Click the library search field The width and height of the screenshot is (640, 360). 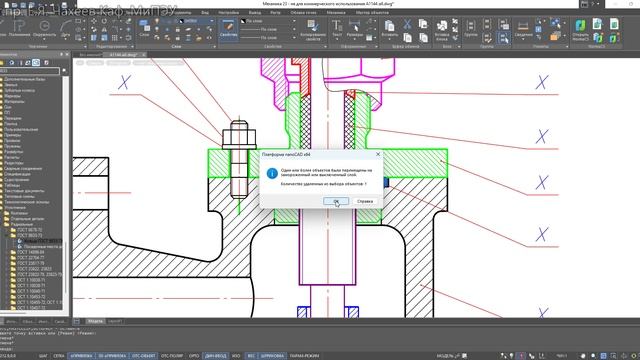point(30,71)
